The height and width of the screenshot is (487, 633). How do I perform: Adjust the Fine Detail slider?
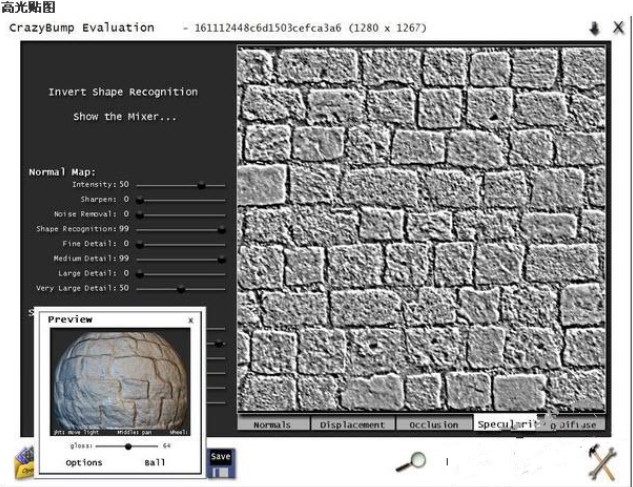pos(181,245)
